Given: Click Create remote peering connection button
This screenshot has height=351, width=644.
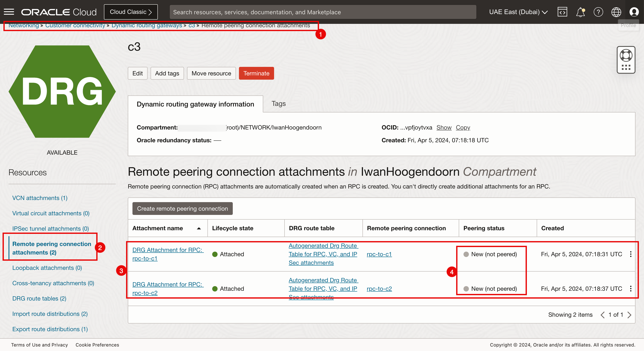Looking at the screenshot, I should pos(182,209).
